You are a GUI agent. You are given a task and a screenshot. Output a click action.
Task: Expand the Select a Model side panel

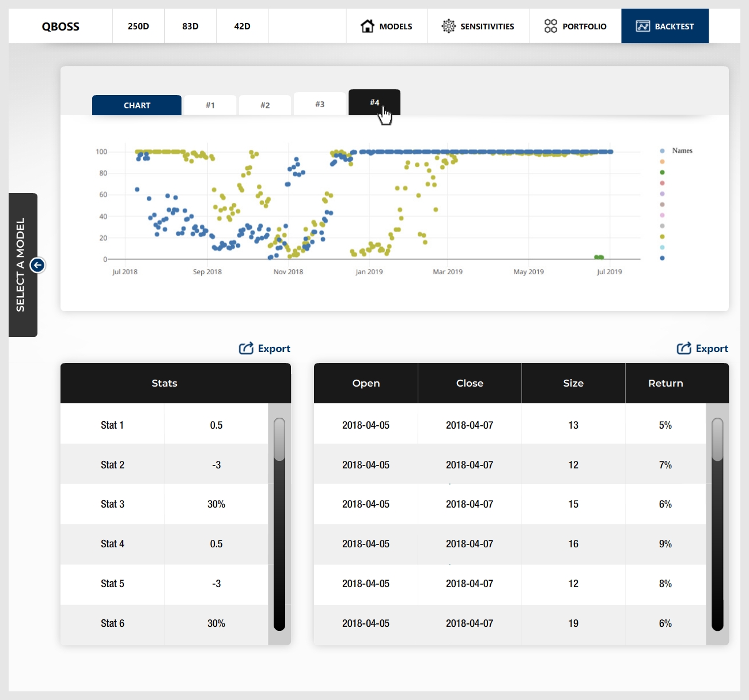coord(21,265)
